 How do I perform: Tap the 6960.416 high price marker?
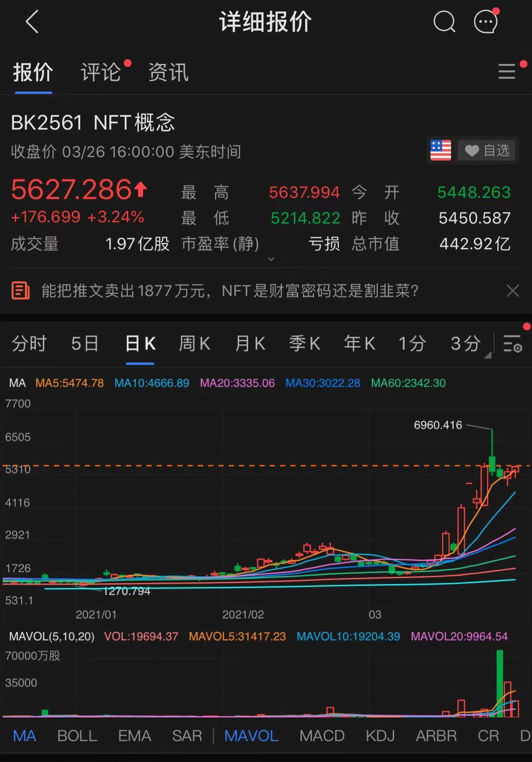[438, 425]
